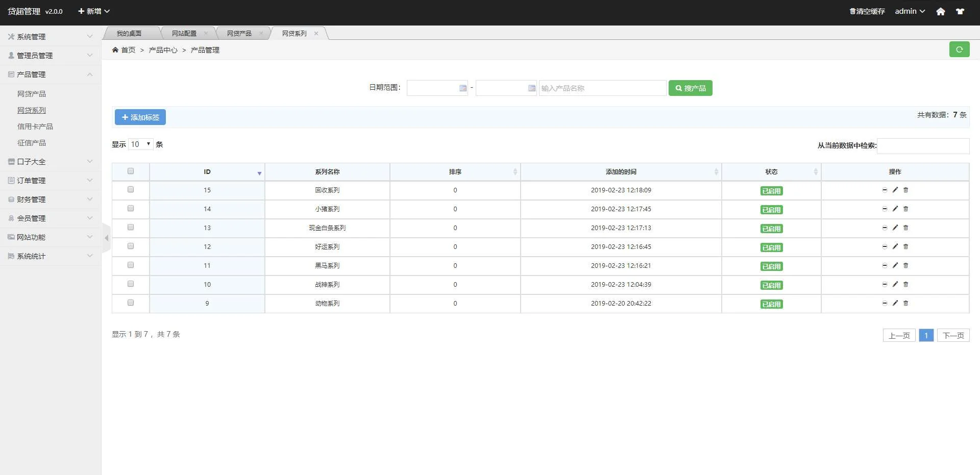Focus the 输入产品名称 search field

tap(602, 88)
